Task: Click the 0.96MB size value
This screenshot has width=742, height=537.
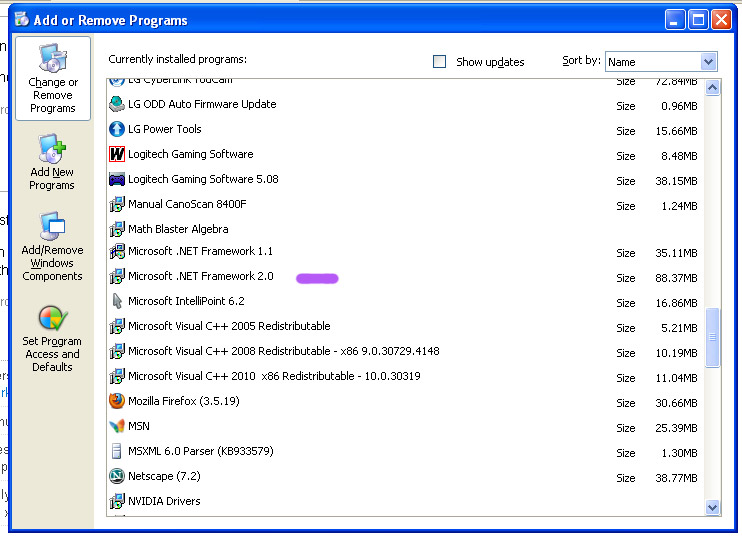Action: [679, 106]
